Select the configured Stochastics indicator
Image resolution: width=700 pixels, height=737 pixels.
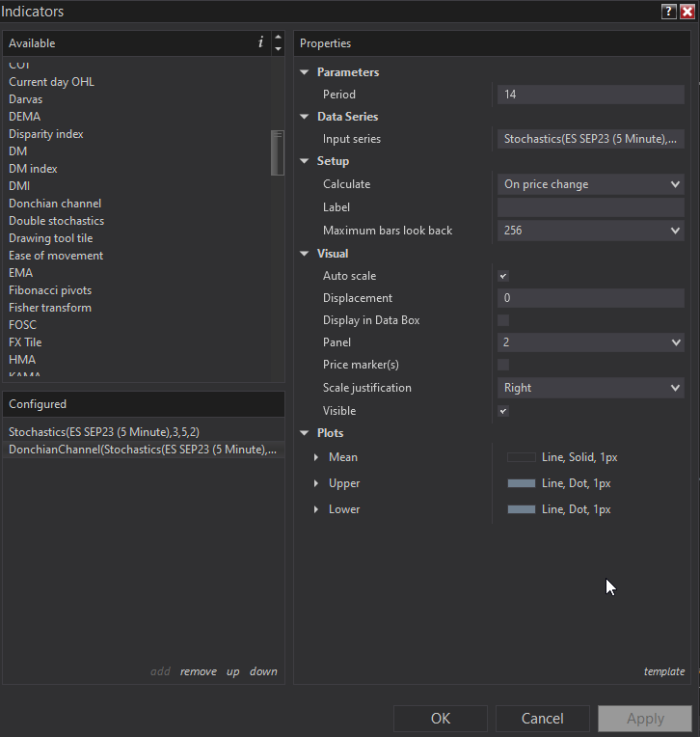144,432
